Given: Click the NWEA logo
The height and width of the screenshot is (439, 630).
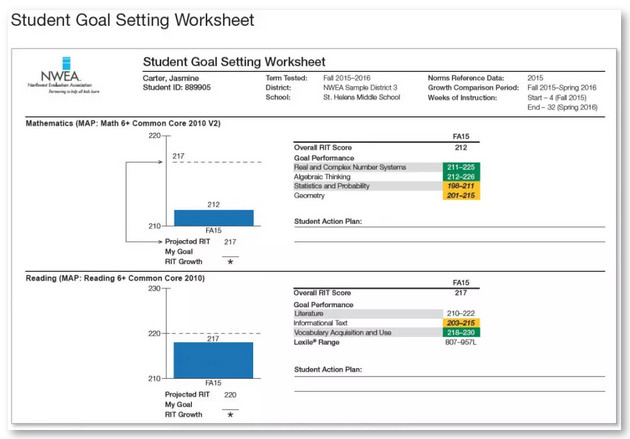Looking at the screenshot, I should [63, 76].
